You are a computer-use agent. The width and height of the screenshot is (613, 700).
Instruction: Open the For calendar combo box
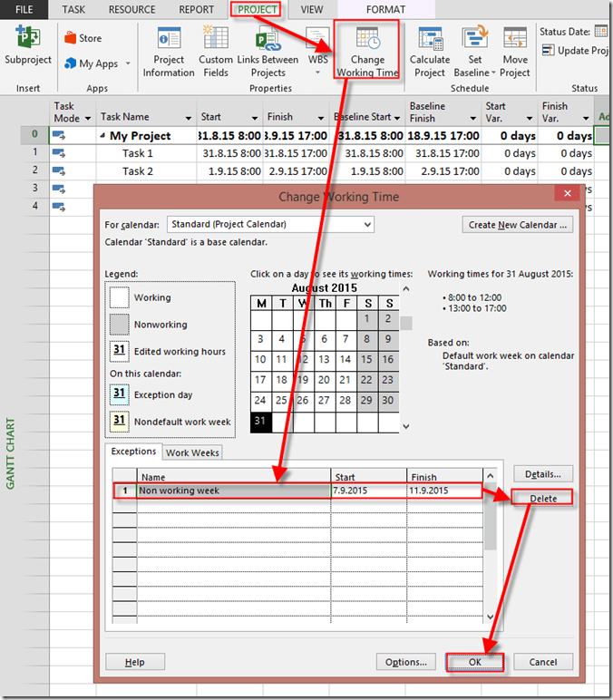(269, 224)
